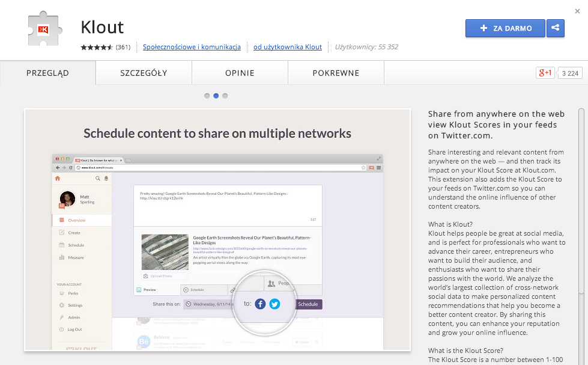The width and height of the screenshot is (588, 365).
Task: Click the purple Schedule button in screenshot
Action: (308, 304)
